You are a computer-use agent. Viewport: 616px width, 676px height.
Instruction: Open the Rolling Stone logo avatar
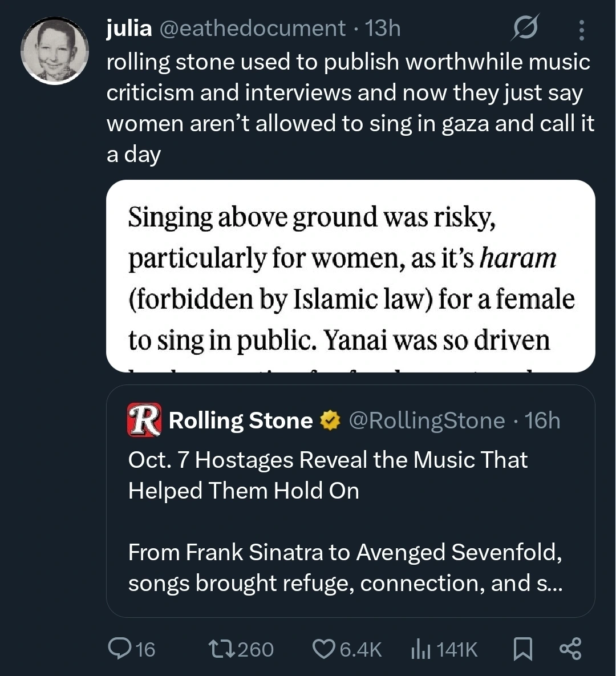[x=144, y=420]
